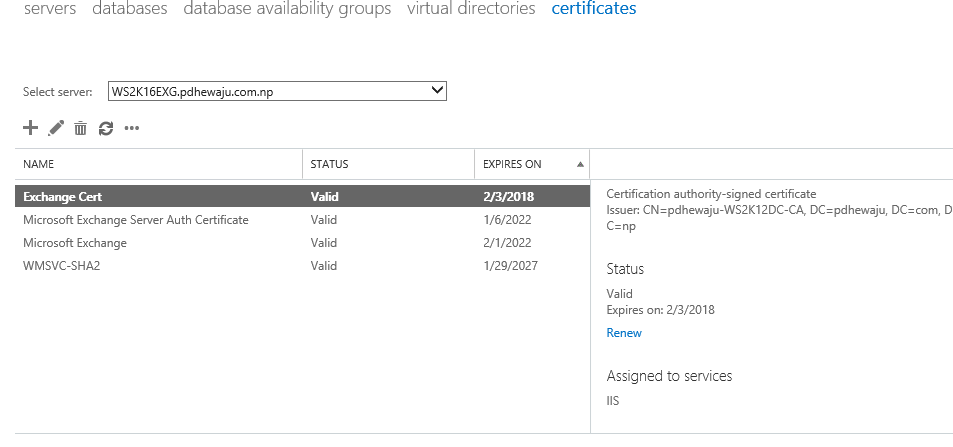The image size is (953, 447).
Task: Select the Microsoft Exchange certificate row
Action: pyautogui.click(x=303, y=243)
